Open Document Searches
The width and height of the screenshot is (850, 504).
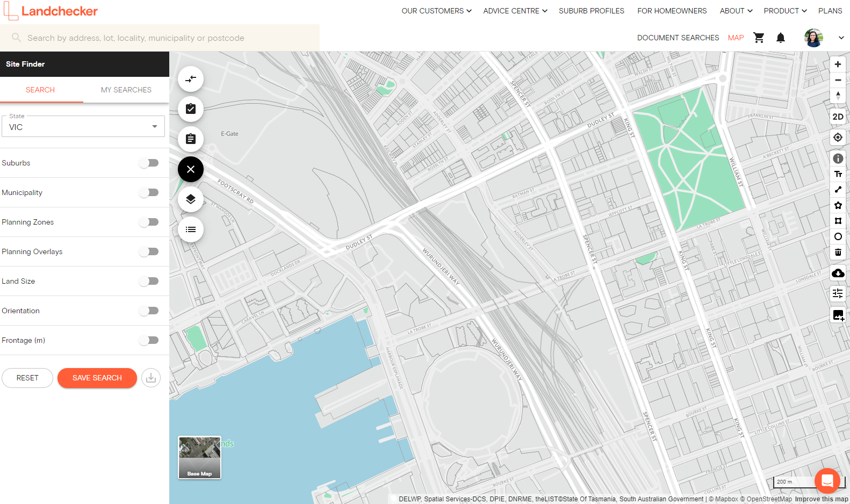pos(678,38)
